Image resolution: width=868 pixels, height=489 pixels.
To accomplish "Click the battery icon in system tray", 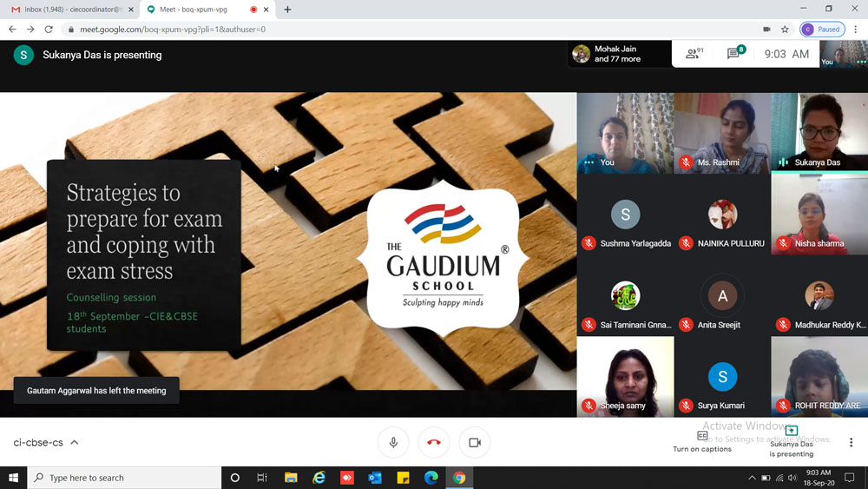I will tap(766, 478).
